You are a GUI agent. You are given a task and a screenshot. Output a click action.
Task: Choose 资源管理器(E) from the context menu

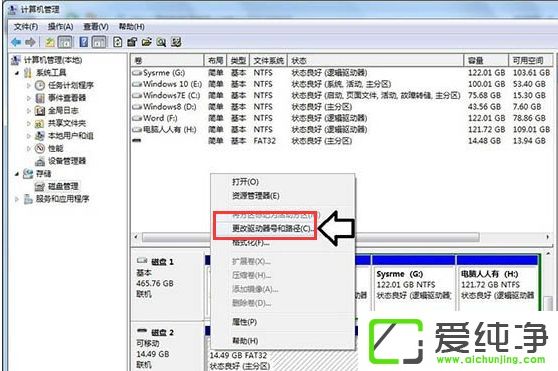click(256, 196)
